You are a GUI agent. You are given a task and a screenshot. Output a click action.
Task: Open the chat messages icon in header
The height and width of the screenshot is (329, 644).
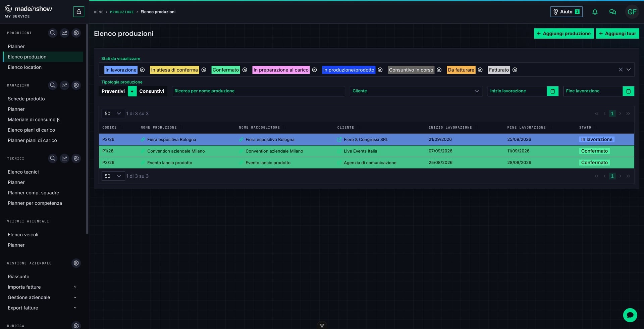click(612, 12)
